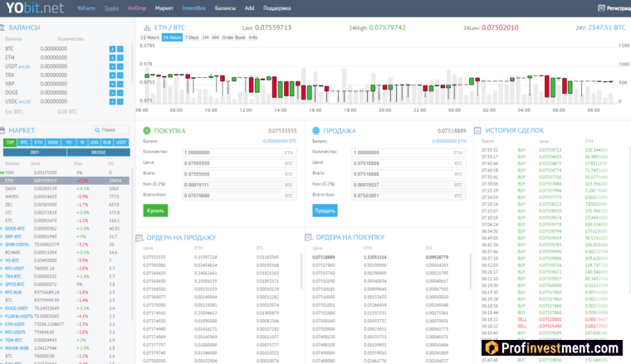Click the blue Продажа circle icon
The height and width of the screenshot is (364, 631).
point(315,131)
